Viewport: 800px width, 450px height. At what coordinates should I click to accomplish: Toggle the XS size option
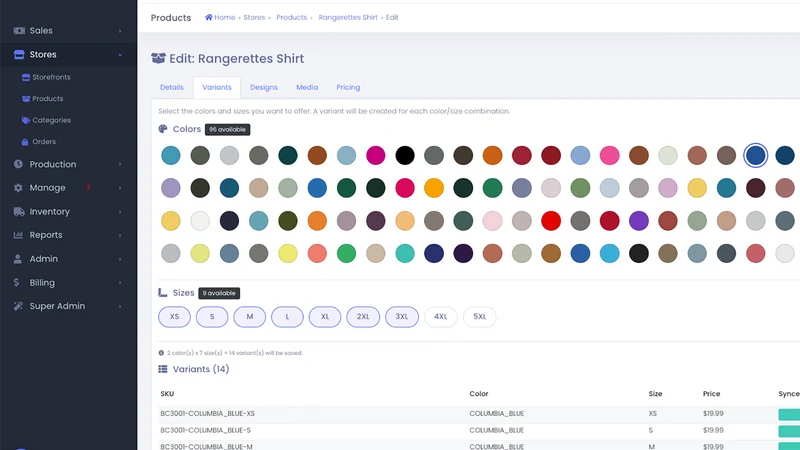[x=174, y=317]
